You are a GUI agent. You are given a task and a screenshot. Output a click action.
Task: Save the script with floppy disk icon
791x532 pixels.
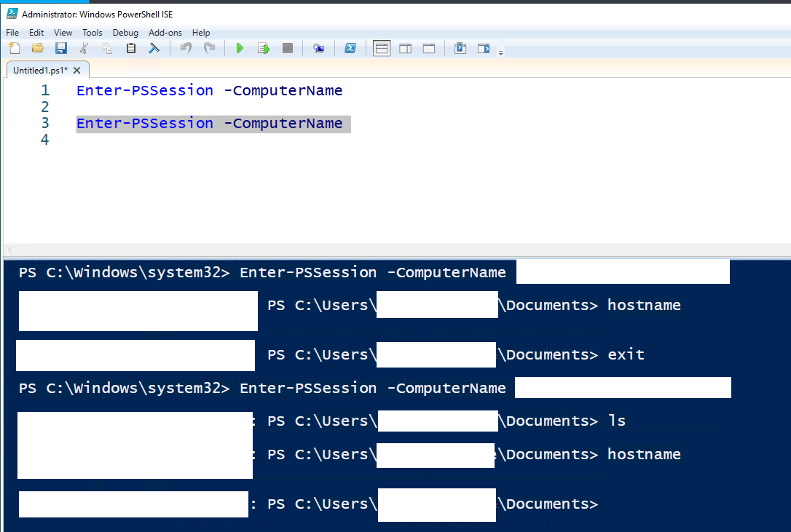[61, 49]
